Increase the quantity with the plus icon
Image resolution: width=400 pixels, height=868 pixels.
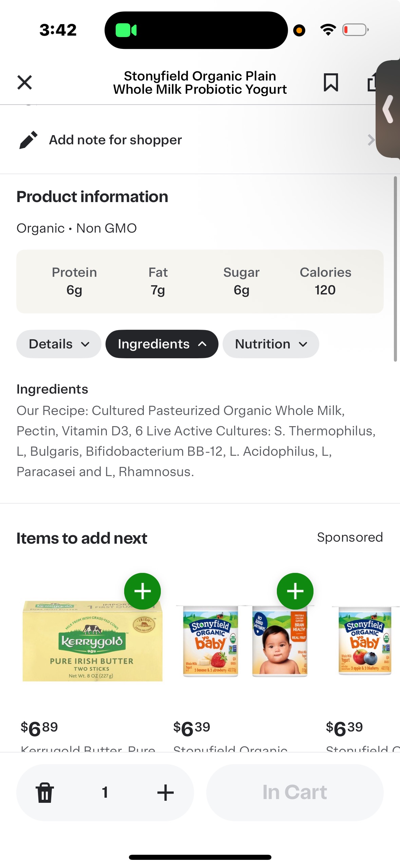[x=165, y=792]
